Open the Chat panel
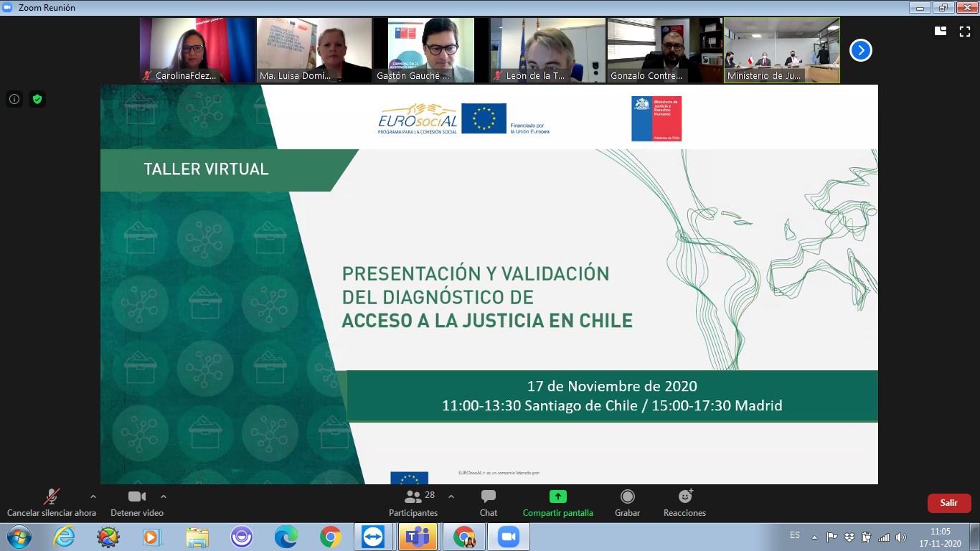980x551 pixels. [x=488, y=502]
